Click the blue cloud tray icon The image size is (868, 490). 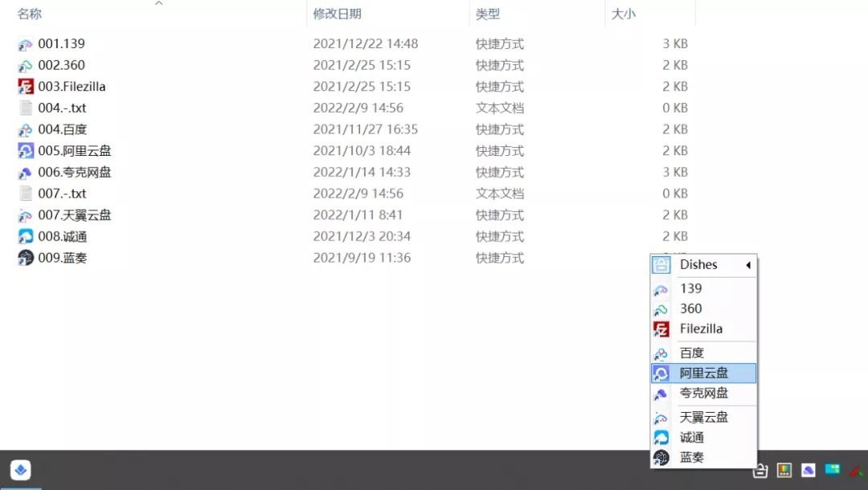[809, 471]
